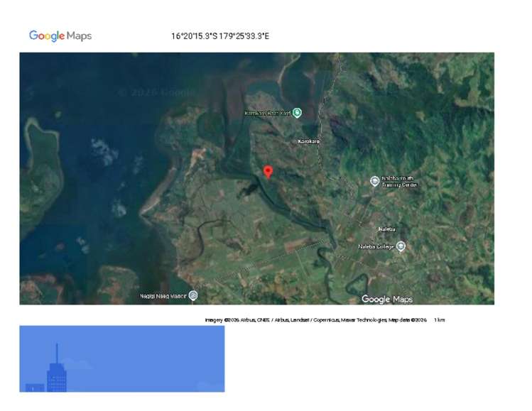Select the Naleba College school marker icon

coord(401,246)
